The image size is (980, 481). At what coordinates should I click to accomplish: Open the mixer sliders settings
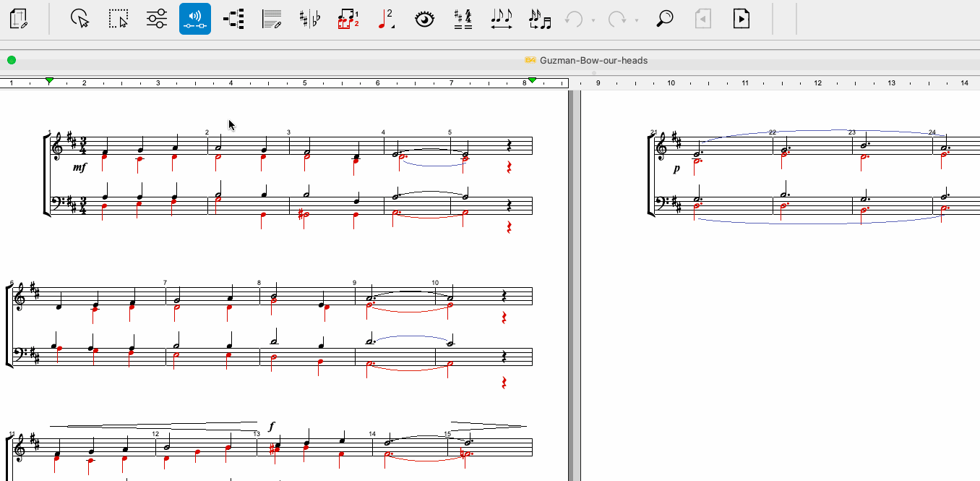point(157,19)
